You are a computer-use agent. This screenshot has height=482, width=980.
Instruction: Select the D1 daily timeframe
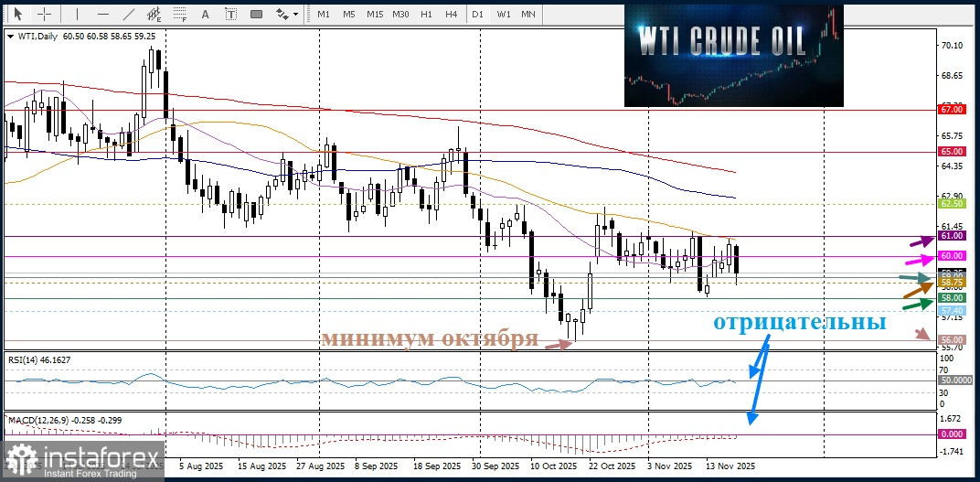(x=477, y=14)
